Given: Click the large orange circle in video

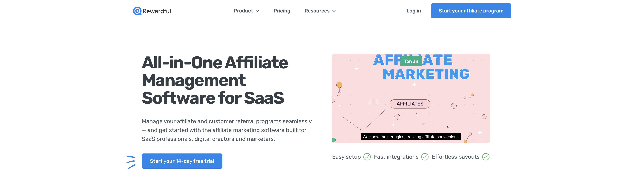Looking at the screenshot, I should point(339,85).
